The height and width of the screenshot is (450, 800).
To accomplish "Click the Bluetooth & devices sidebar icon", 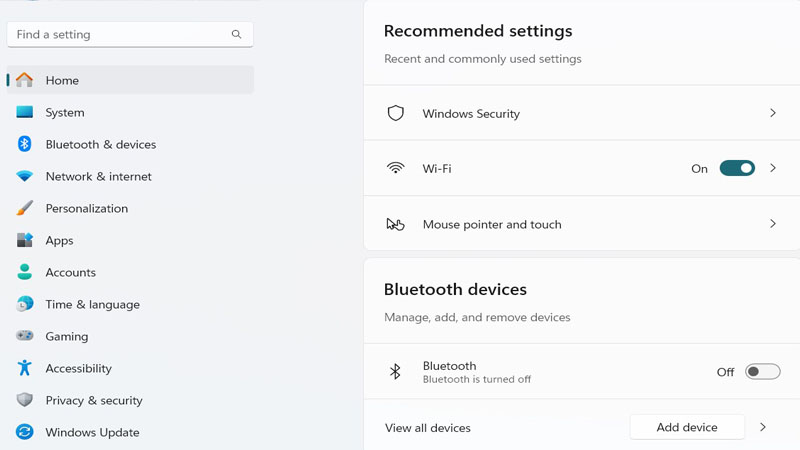I will tap(24, 144).
